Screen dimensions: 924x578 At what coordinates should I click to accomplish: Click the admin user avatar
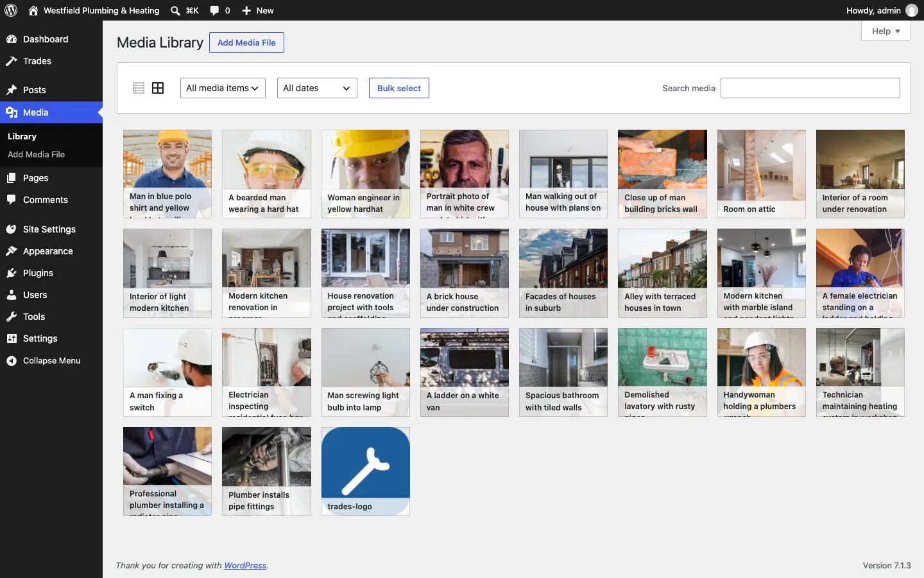912,10
